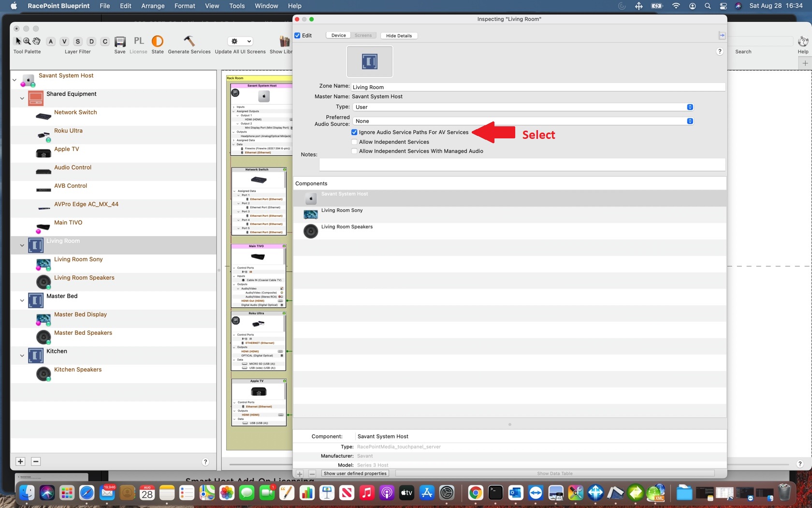Screen dimensions: 812x508
Task: Remove the selected item from device tree
Action: tap(36, 462)
